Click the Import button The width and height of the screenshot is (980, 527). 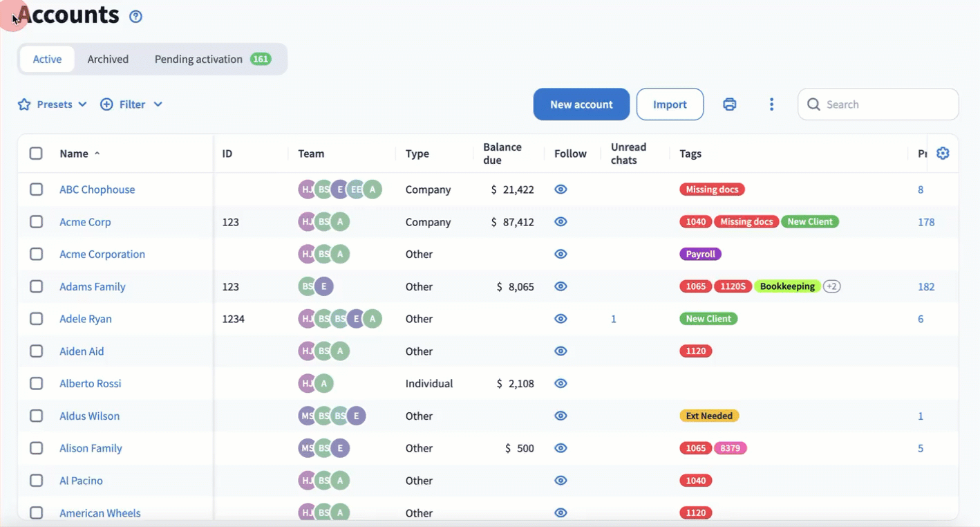tap(670, 104)
